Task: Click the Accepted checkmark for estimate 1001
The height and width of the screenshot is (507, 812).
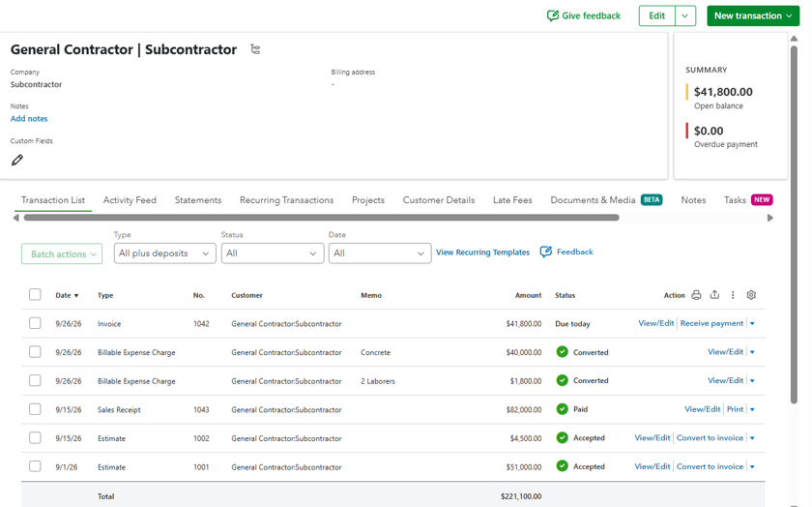Action: pyautogui.click(x=562, y=466)
